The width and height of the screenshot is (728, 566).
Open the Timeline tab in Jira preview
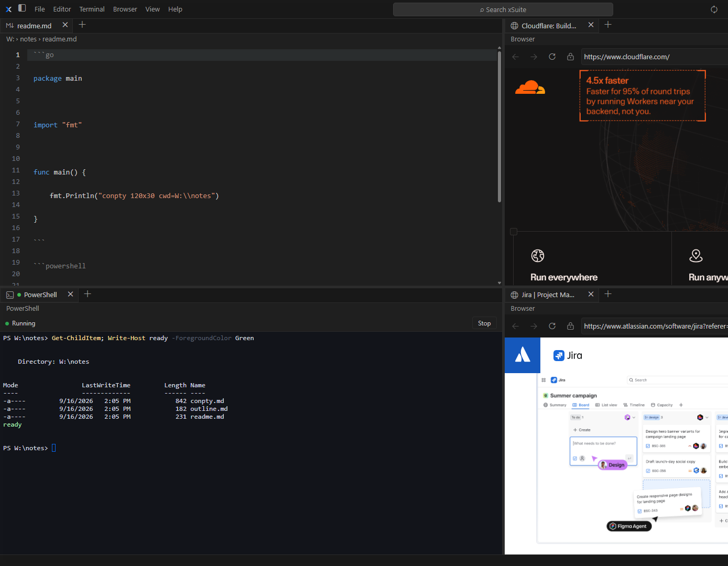coord(634,405)
